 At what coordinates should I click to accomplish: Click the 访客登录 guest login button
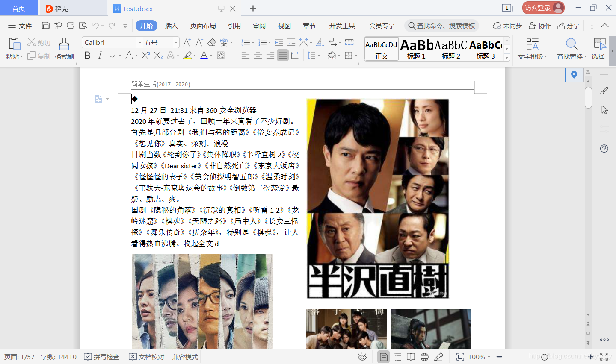click(543, 8)
